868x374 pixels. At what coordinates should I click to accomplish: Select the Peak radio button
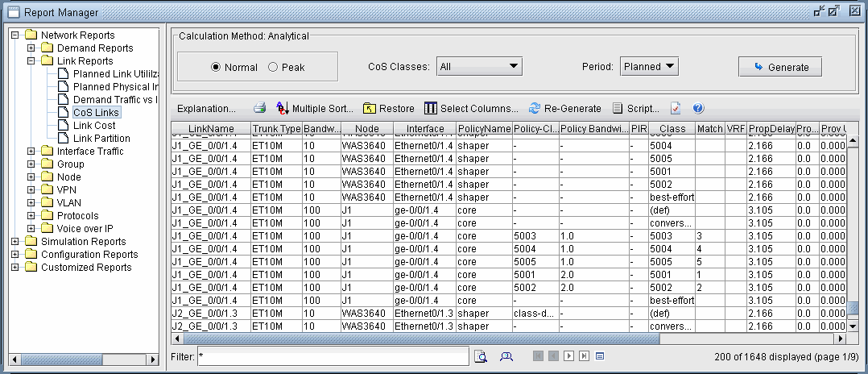coord(273,68)
